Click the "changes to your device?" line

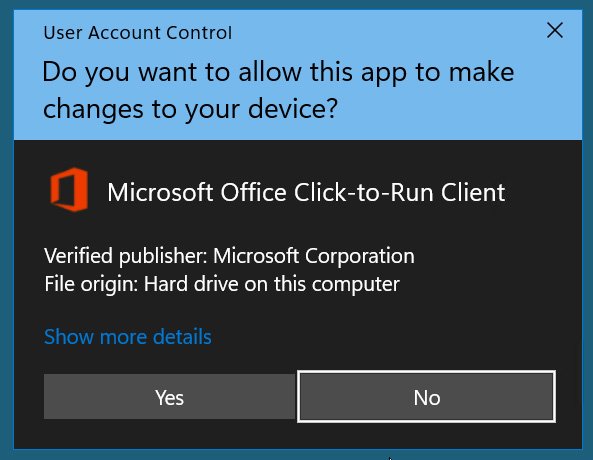(190, 109)
